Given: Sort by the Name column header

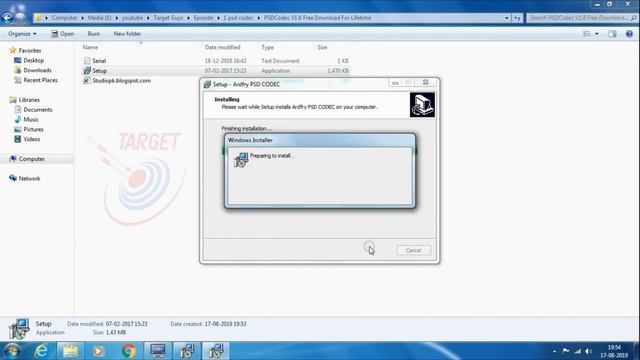Looking at the screenshot, I should (x=90, y=47).
